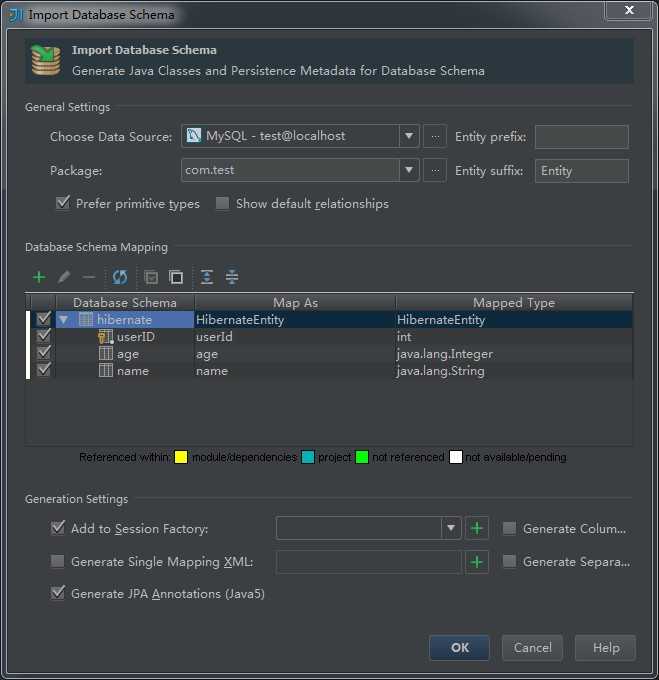Click the yellow module/dependencies swatch
This screenshot has width=659, height=680.
coord(181,457)
